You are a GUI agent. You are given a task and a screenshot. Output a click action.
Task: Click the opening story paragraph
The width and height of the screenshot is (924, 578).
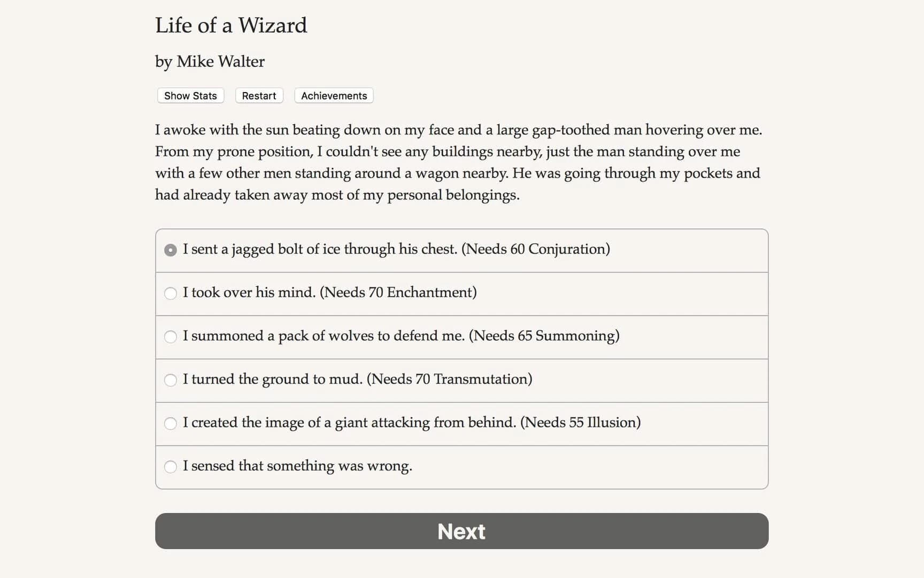pos(458,162)
